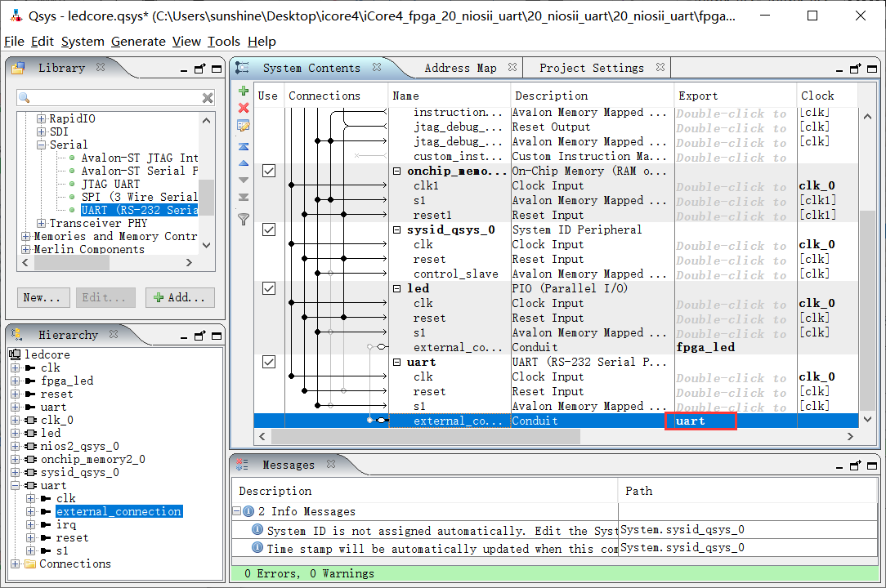Uncheck the Use box for sysid_qsys_0
Viewport: 886px width, 588px height.
click(269, 230)
